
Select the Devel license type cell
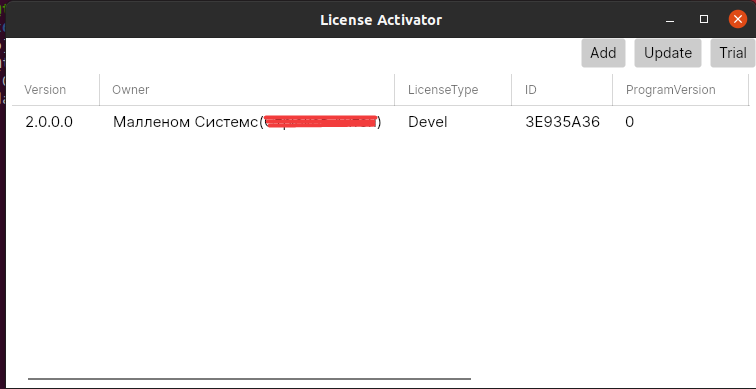point(428,122)
